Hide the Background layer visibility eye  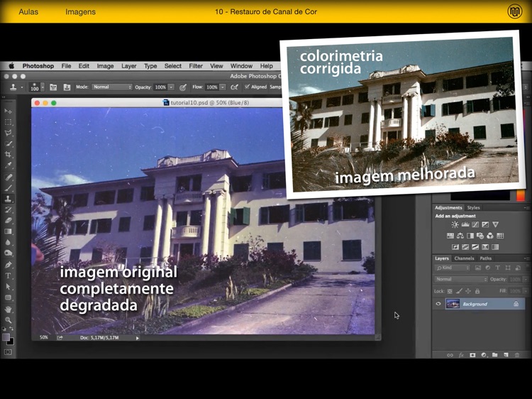pos(438,304)
